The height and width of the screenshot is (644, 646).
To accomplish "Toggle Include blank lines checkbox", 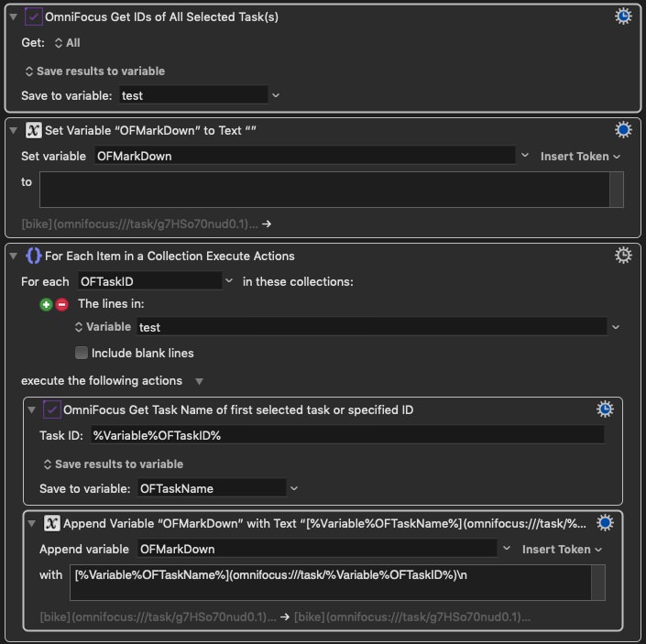I will coord(82,353).
